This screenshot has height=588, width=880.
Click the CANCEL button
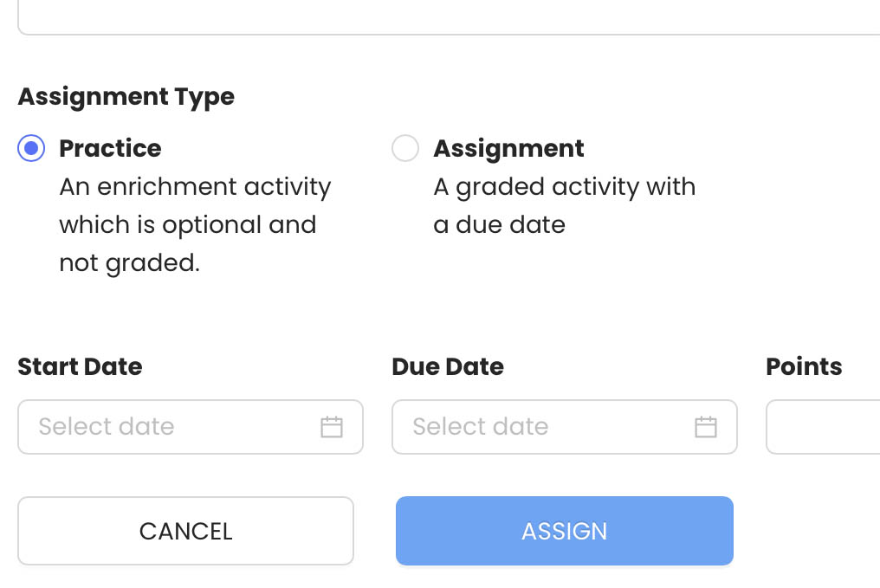click(185, 531)
